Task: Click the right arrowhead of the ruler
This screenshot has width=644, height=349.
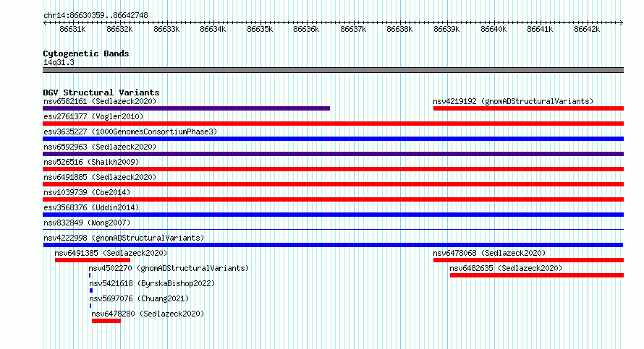Action: [621, 23]
